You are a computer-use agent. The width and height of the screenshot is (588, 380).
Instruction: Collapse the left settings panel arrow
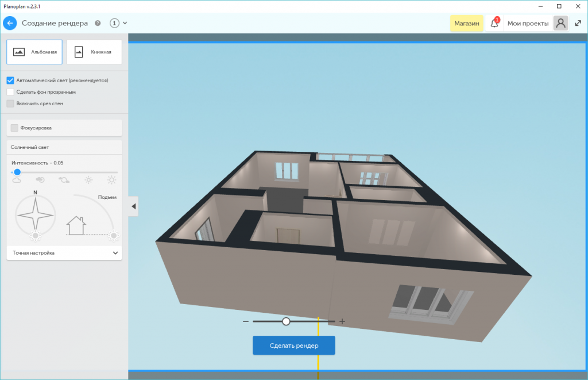point(133,206)
